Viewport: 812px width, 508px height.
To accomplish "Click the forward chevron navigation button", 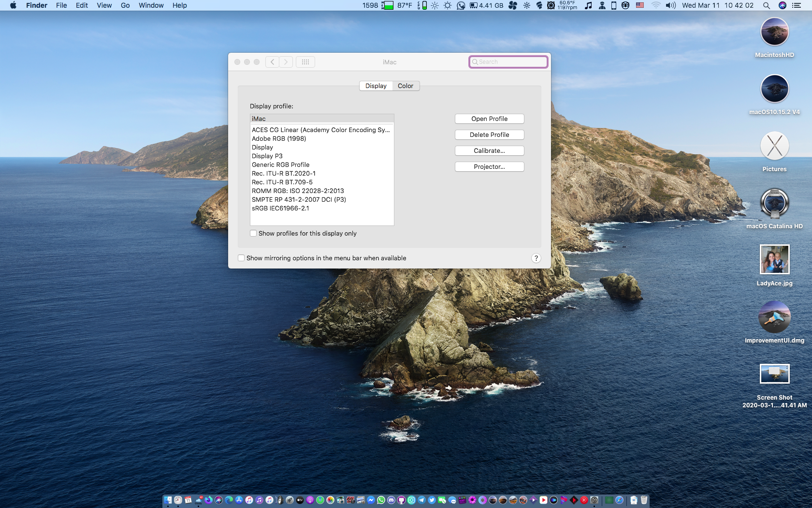I will click(286, 62).
